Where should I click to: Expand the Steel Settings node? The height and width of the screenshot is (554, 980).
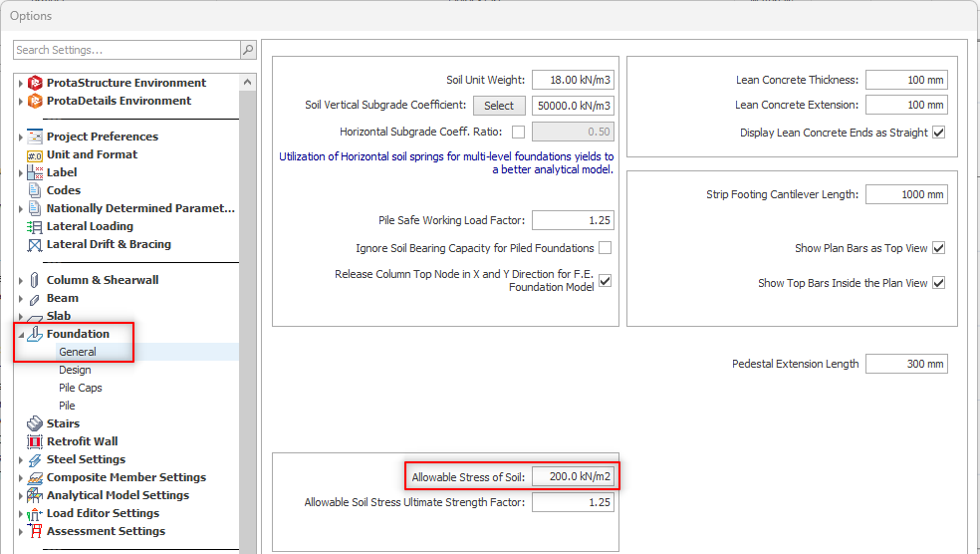point(21,459)
